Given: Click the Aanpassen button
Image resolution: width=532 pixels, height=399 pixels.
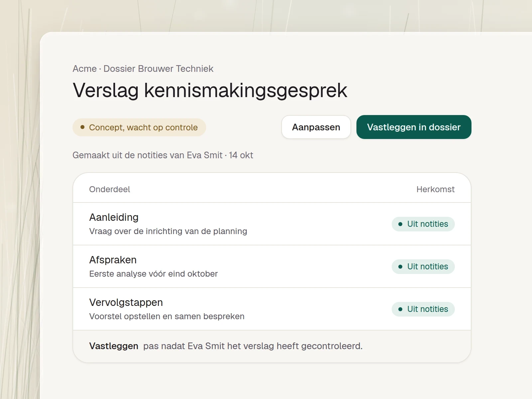Looking at the screenshot, I should click(316, 127).
